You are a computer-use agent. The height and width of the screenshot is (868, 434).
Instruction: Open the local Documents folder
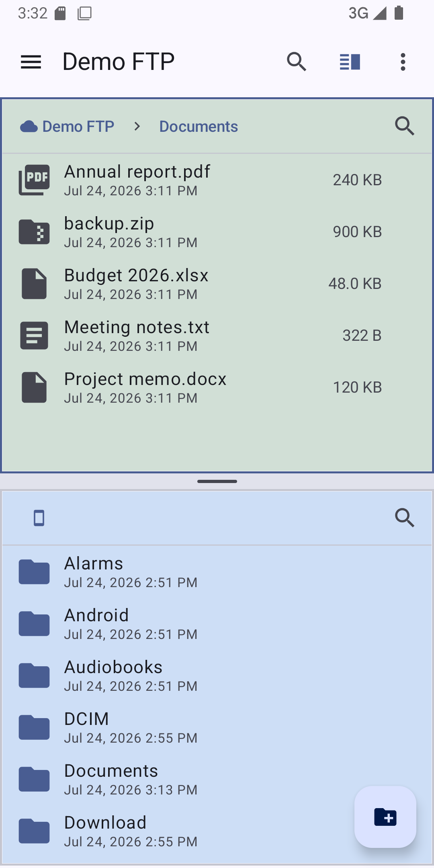coord(217,779)
